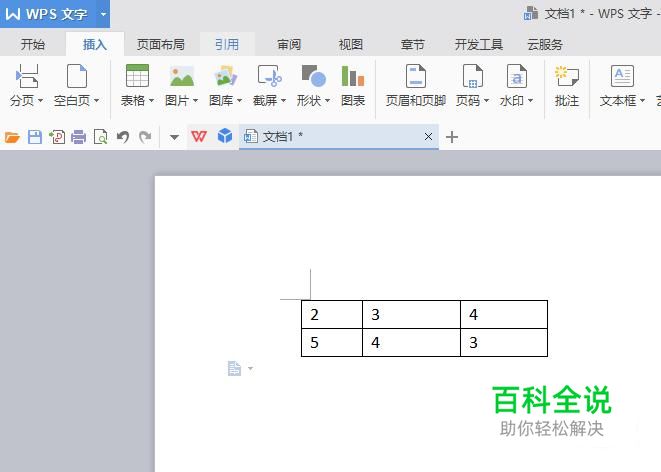Screen dimensions: 661x472
Task: Expand the 形状 dropdown arrow
Action: pos(328,101)
